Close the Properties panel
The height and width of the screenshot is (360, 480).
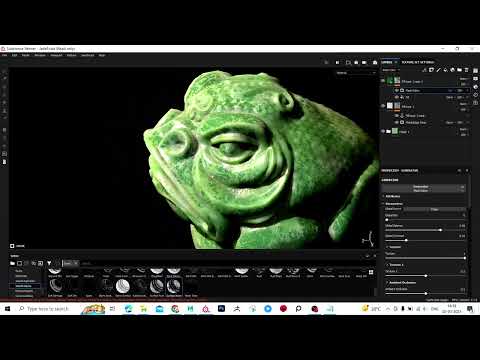click(x=467, y=170)
